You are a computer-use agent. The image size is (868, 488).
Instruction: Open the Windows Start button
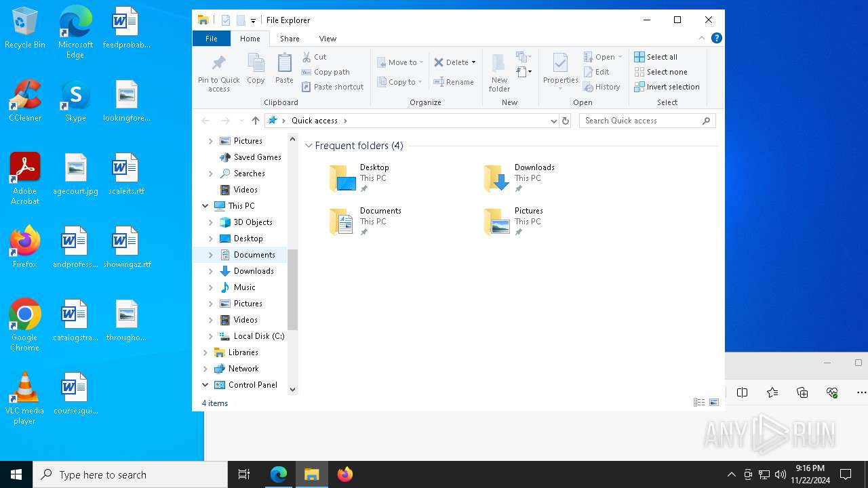[x=16, y=474]
